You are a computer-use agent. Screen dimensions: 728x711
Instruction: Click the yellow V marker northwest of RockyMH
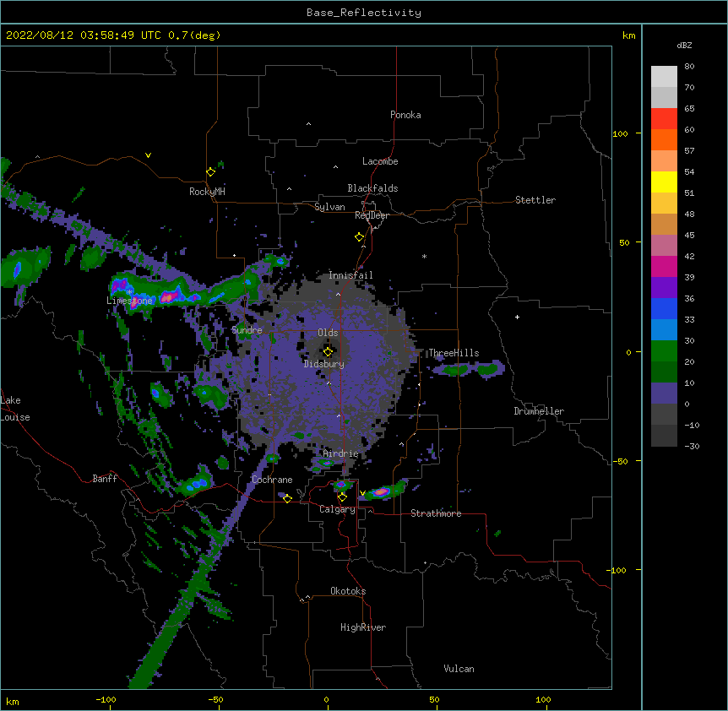tap(148, 155)
